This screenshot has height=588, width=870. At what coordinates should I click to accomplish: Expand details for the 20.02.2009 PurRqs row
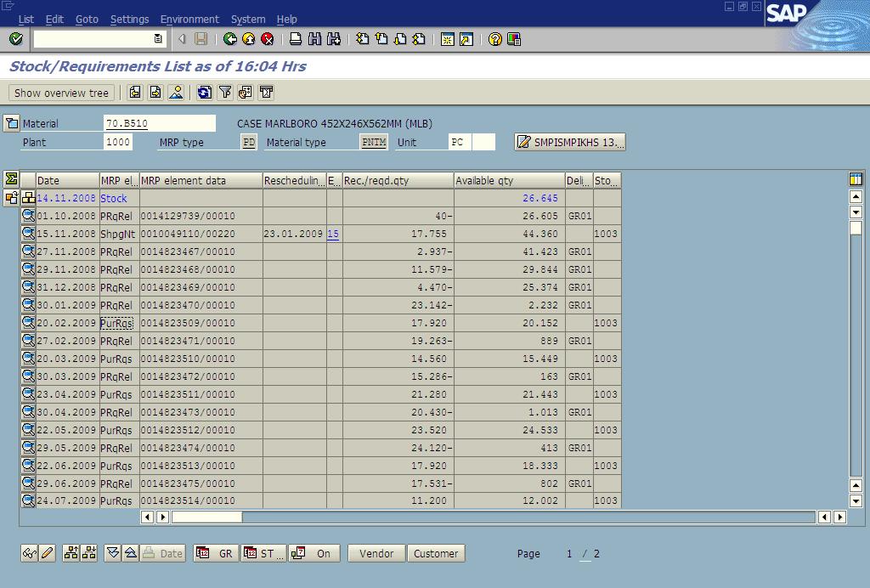tap(28, 323)
